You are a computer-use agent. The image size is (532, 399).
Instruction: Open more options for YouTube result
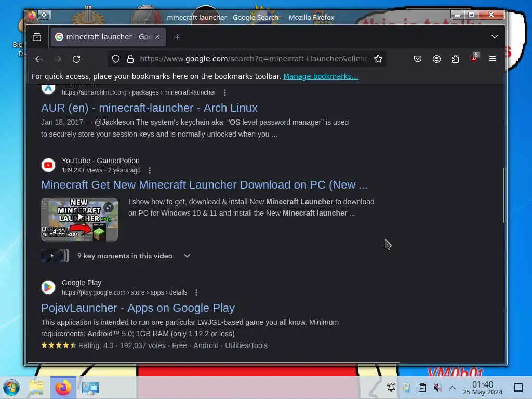click(150, 170)
